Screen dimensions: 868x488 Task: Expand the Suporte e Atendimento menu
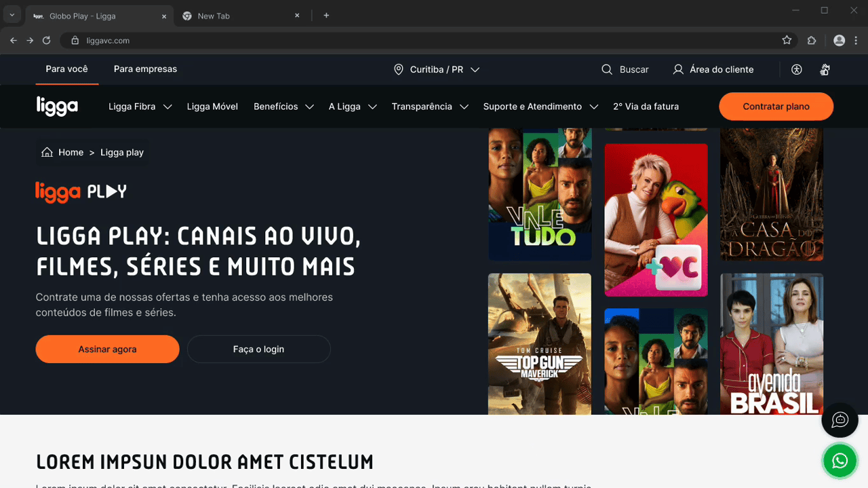tap(540, 107)
